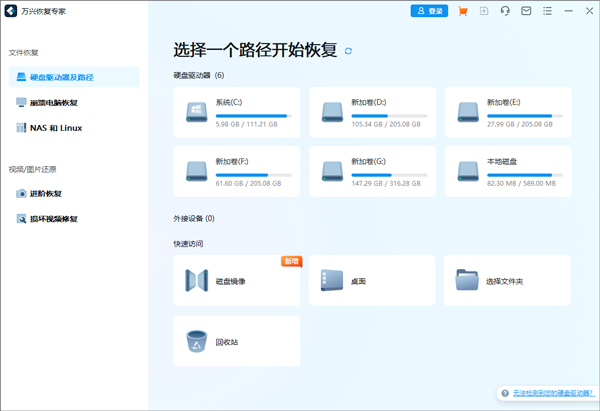Open 磁盘镜像 quick access card
Image resolution: width=600 pixels, height=411 pixels.
[237, 280]
